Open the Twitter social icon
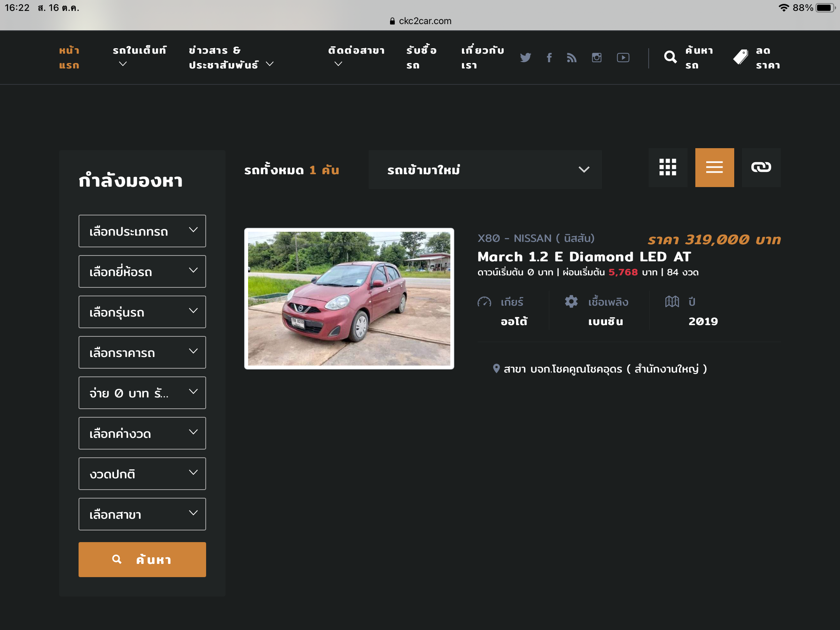Viewport: 840px width, 630px height. pos(525,58)
